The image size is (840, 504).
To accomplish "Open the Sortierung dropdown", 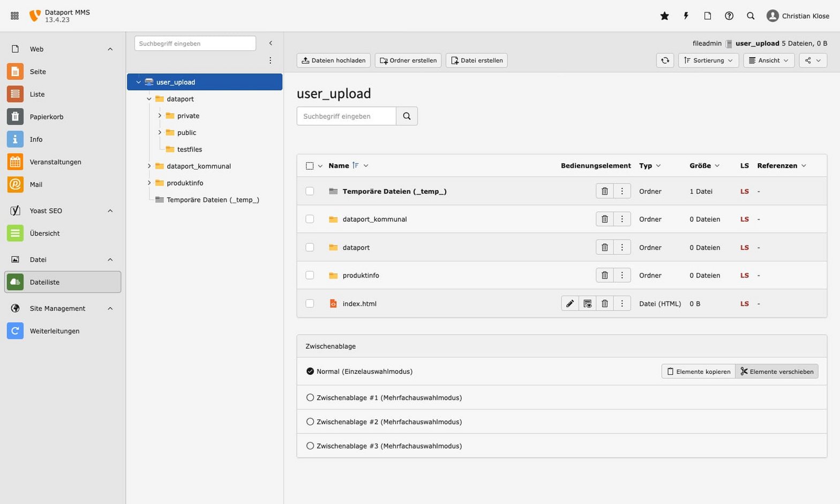I will pos(708,61).
